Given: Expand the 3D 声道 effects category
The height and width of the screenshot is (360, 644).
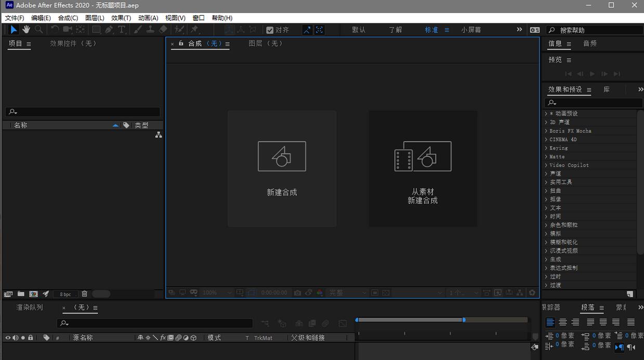Looking at the screenshot, I should coord(546,122).
